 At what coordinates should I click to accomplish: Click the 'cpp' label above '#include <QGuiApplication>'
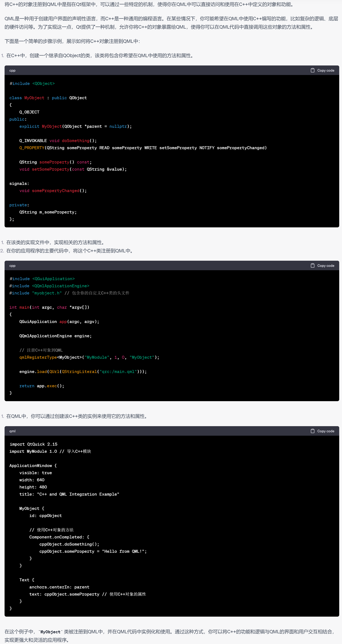coord(12,265)
